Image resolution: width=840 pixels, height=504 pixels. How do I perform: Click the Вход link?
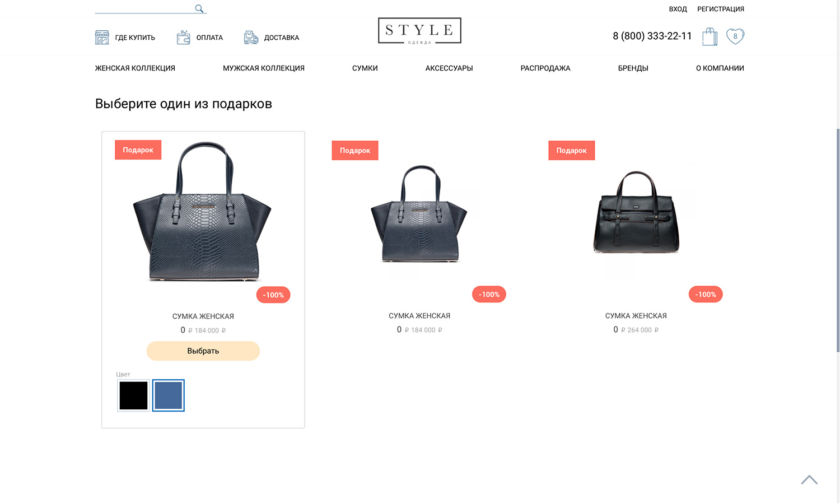[x=678, y=9]
